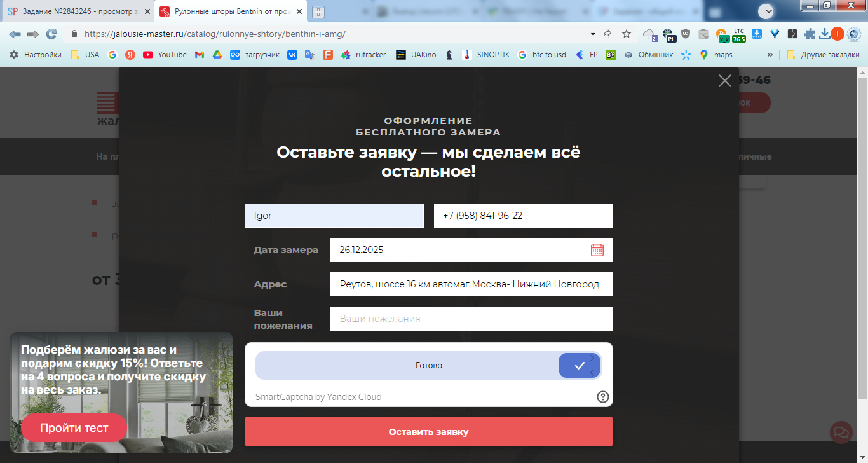Open the orange profile avatar
This screenshot has height=463, width=868.
[837, 34]
